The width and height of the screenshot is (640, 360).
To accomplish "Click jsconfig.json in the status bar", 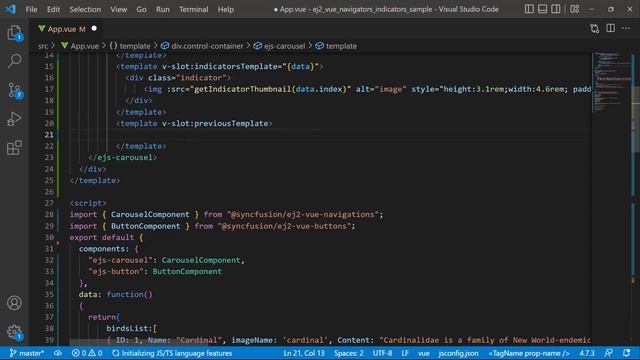I will (x=458, y=353).
